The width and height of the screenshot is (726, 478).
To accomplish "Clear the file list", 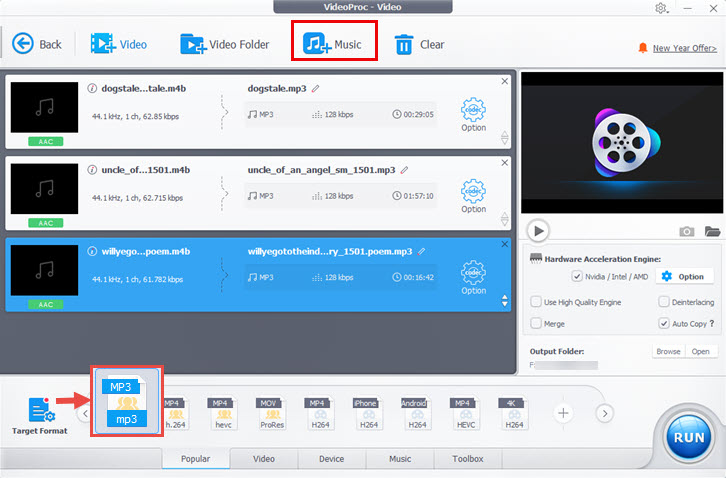I will [x=419, y=44].
